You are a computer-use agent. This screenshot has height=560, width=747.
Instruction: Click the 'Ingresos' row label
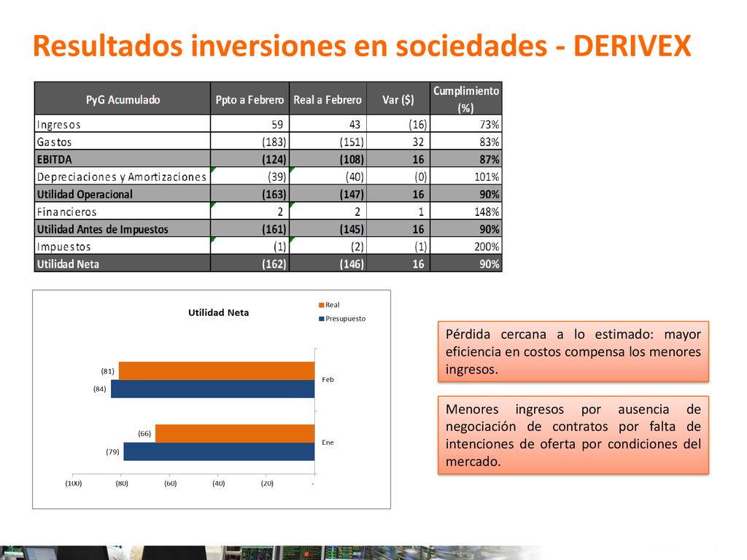point(58,125)
